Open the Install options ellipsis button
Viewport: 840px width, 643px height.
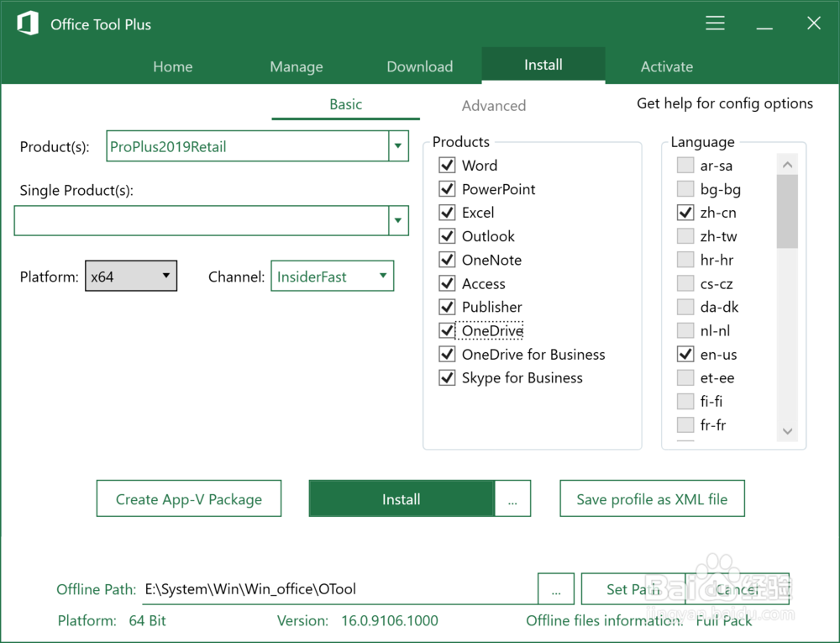(x=512, y=498)
